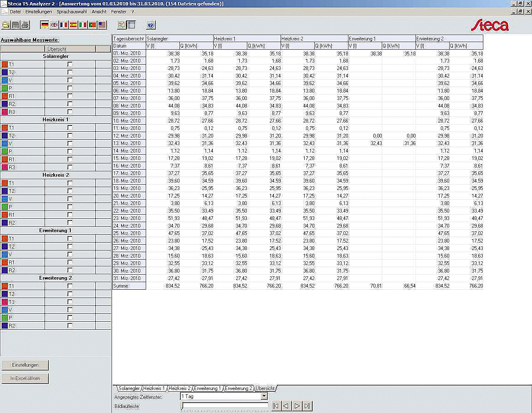This screenshot has width=532, height=413.
Task: Switch to the Heizkreis 2 tab
Action: pyautogui.click(x=179, y=388)
